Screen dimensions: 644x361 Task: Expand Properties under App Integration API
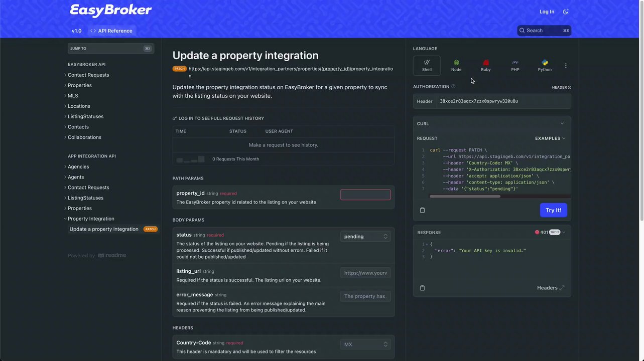78,208
